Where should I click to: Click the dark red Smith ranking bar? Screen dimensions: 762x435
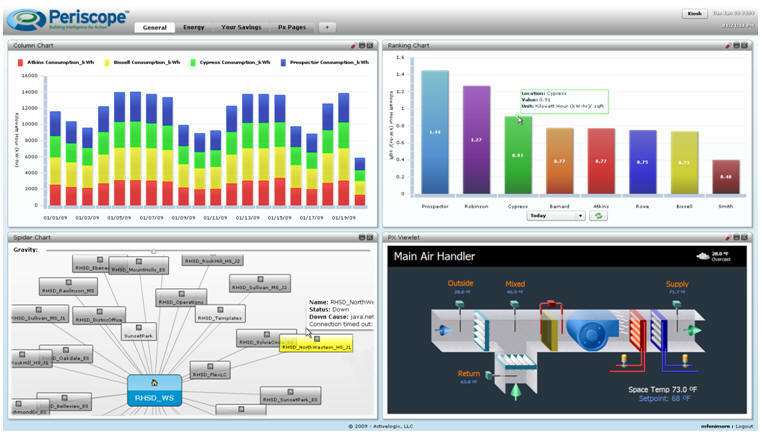pyautogui.click(x=726, y=177)
